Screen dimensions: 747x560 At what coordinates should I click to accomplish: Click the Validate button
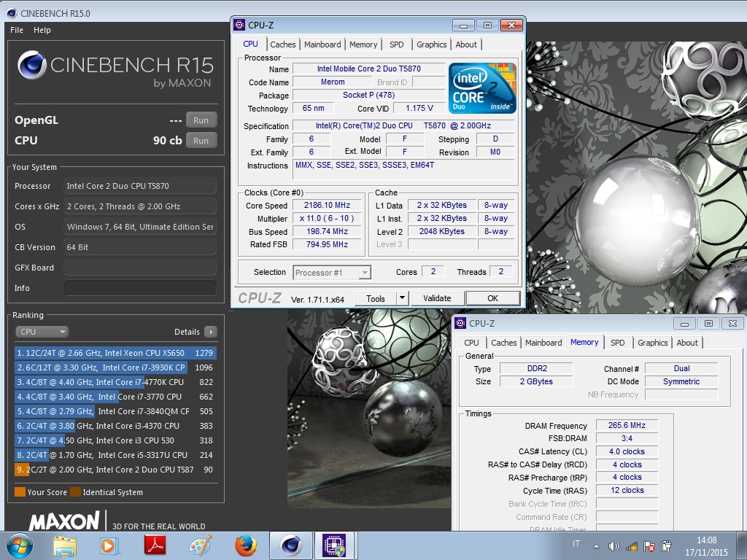(x=438, y=298)
